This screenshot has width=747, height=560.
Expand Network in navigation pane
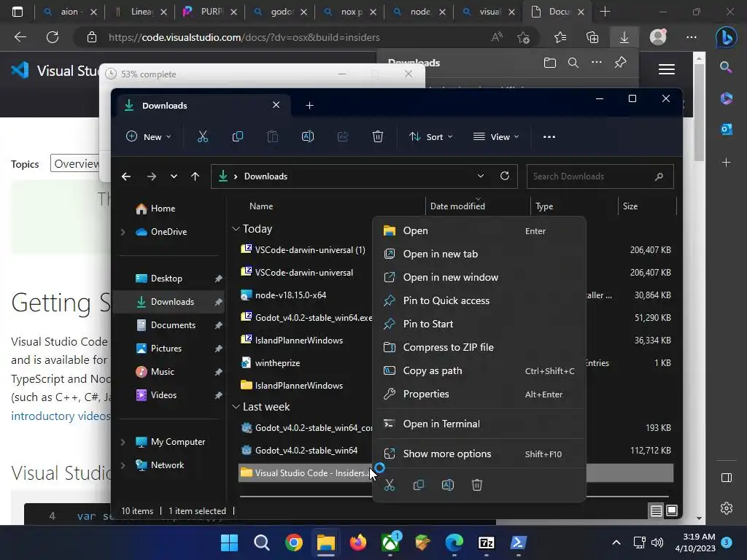click(x=123, y=465)
